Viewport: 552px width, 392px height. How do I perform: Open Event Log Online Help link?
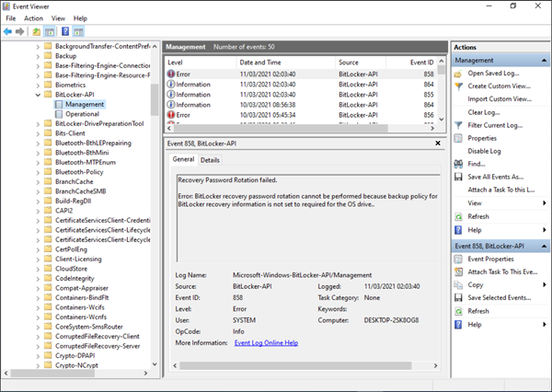(265, 342)
